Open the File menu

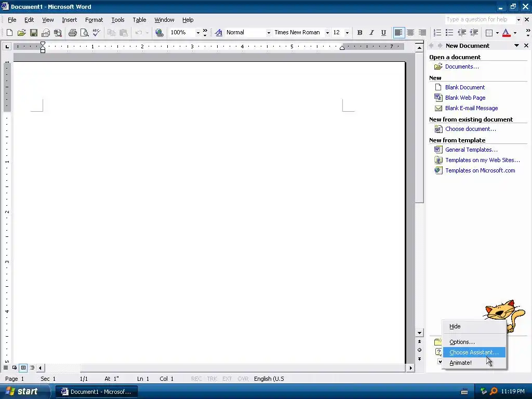12,20
